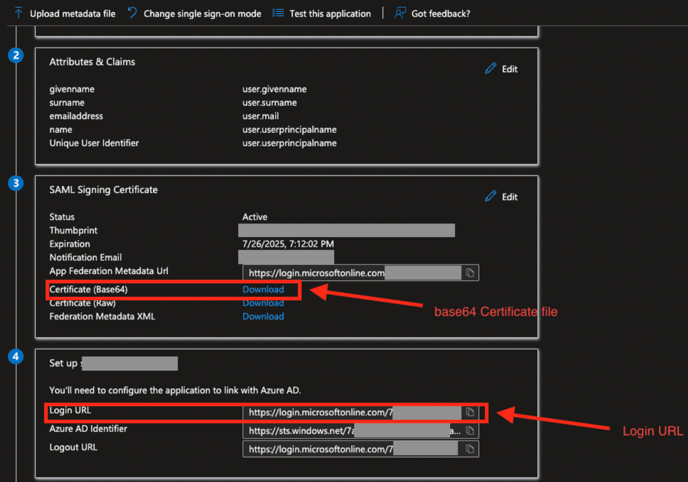Copy the App Federation Metadata Url
The image size is (688, 482).
point(470,272)
